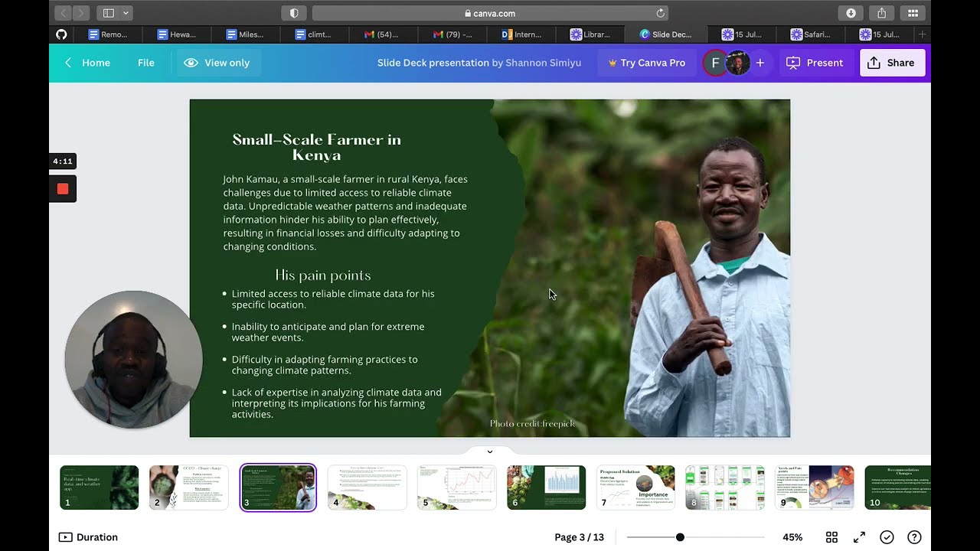Click the F user avatar
The image size is (980, 551).
(x=715, y=63)
